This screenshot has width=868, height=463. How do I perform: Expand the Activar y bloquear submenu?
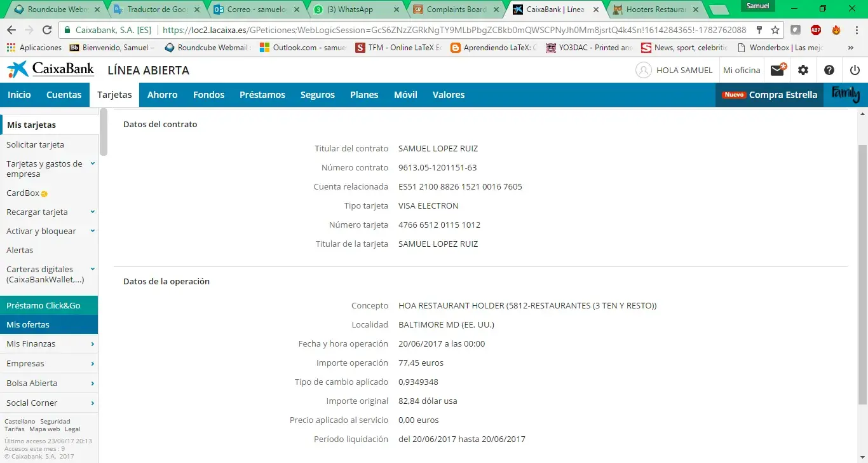click(93, 231)
